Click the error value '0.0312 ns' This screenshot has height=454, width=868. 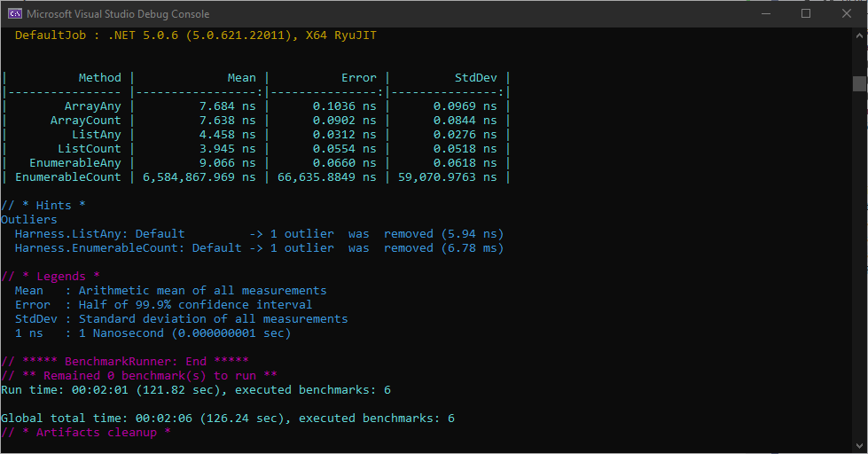(x=344, y=135)
